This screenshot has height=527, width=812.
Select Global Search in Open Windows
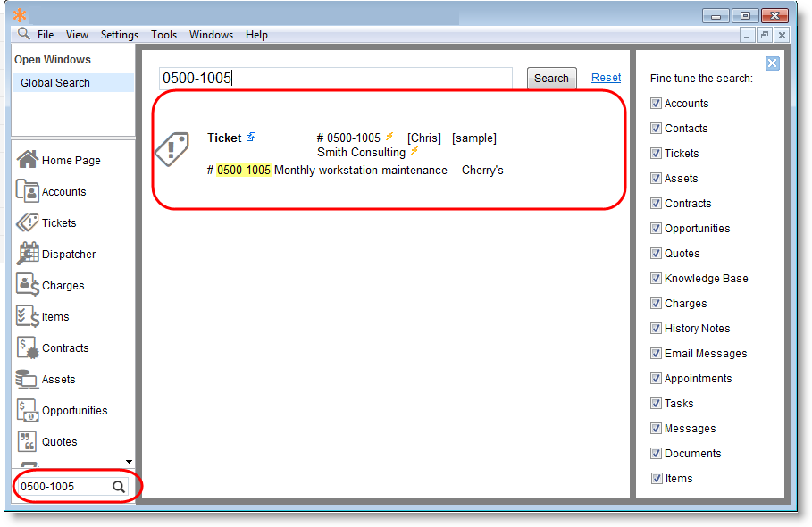[x=55, y=83]
